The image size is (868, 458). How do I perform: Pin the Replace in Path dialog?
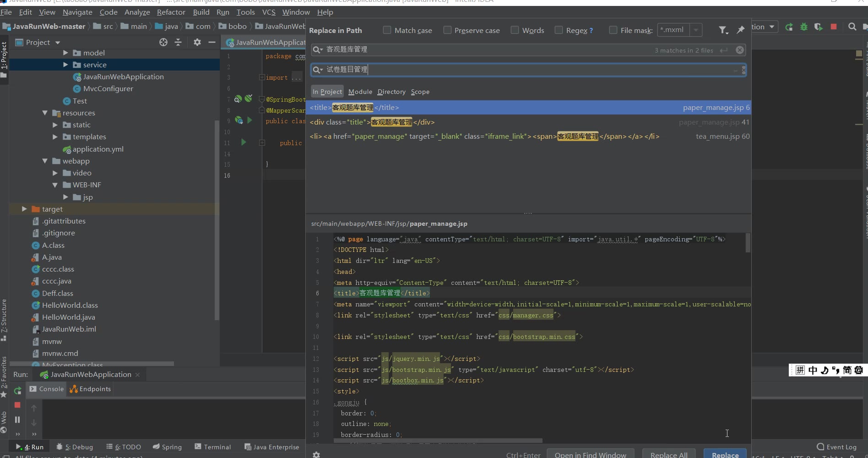click(x=740, y=30)
